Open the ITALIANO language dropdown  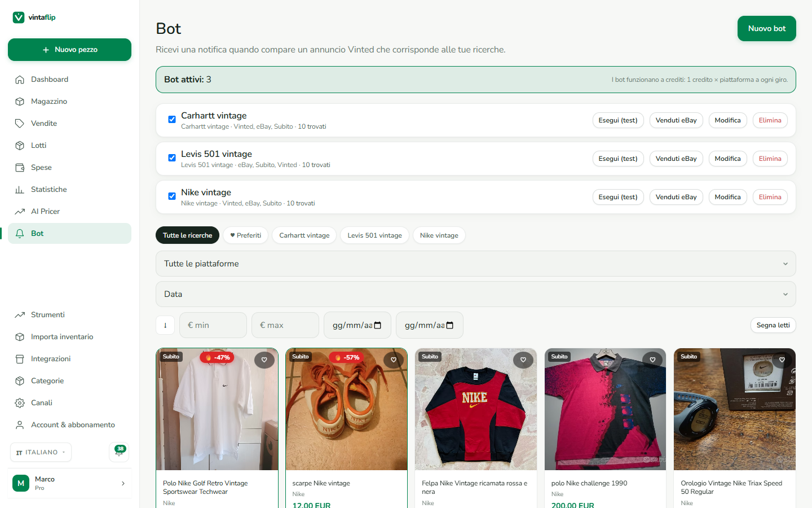[x=41, y=452]
